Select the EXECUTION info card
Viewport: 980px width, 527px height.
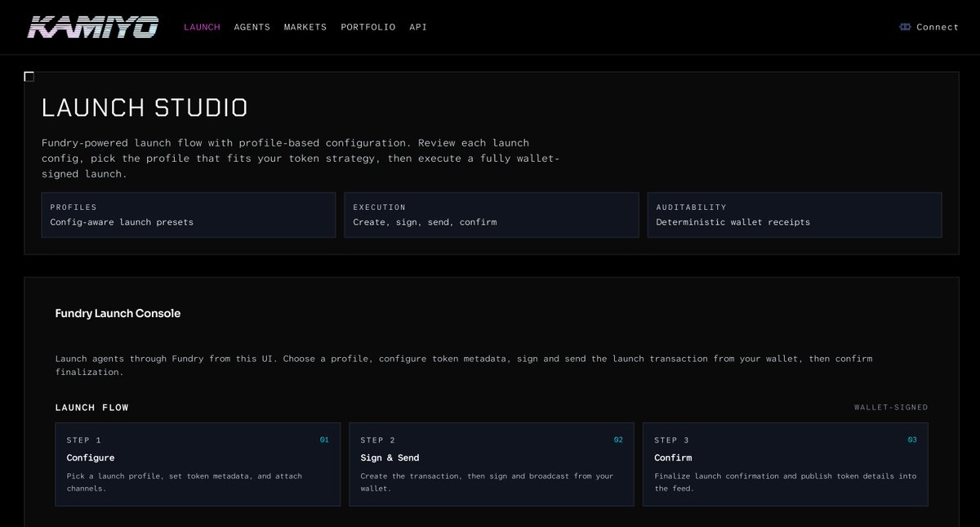pos(492,215)
